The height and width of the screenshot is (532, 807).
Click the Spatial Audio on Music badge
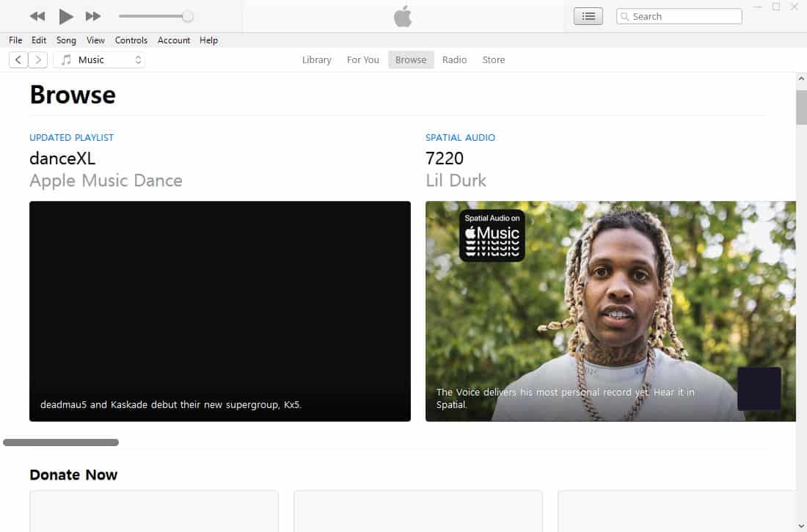(x=492, y=236)
